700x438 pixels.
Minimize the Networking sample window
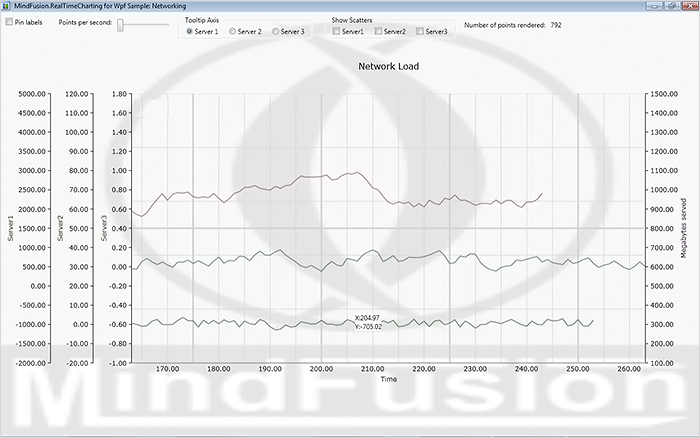pos(653,6)
